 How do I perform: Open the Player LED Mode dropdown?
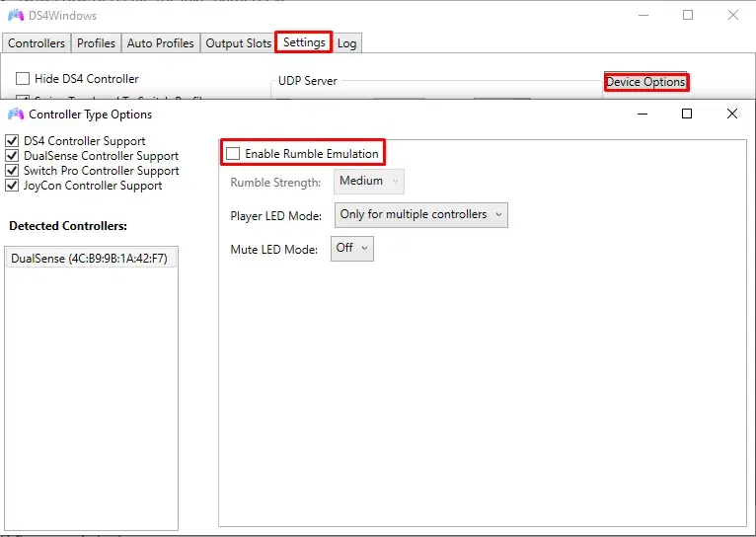coord(420,214)
